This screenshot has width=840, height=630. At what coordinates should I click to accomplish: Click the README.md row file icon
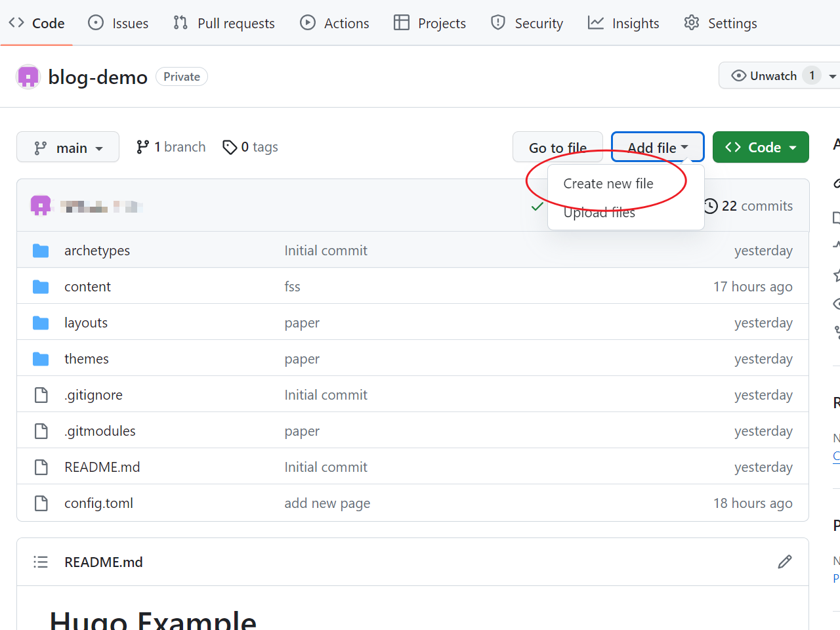41,467
